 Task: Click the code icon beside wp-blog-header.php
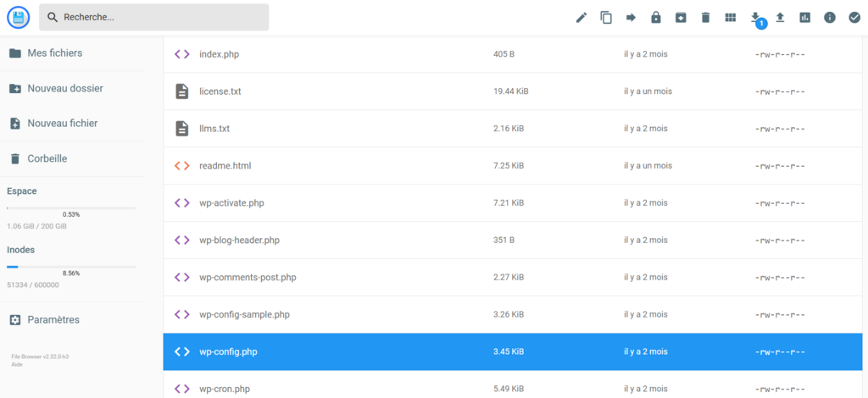coord(182,240)
